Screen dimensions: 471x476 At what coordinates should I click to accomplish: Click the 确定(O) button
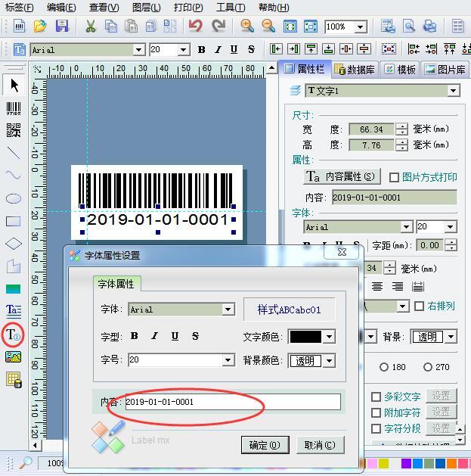pos(265,445)
